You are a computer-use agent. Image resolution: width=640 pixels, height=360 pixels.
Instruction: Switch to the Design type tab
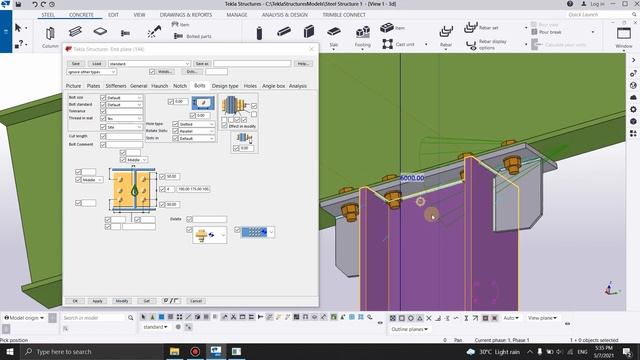point(225,86)
